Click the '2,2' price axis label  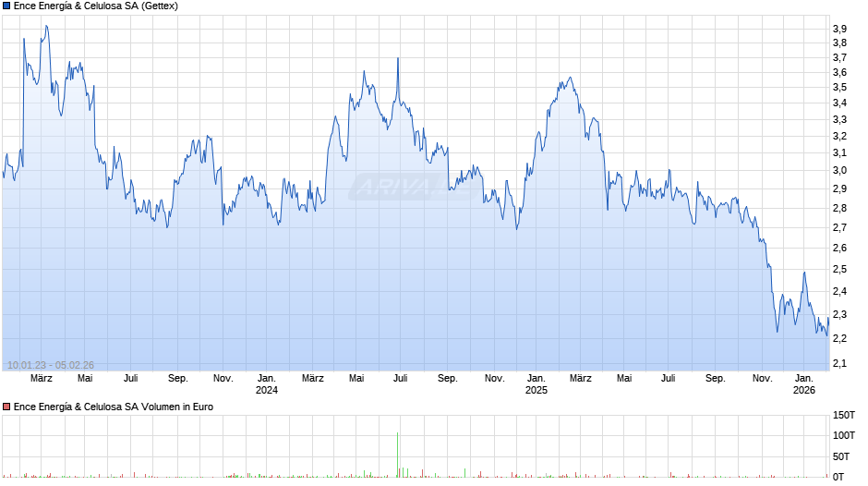[x=839, y=338]
